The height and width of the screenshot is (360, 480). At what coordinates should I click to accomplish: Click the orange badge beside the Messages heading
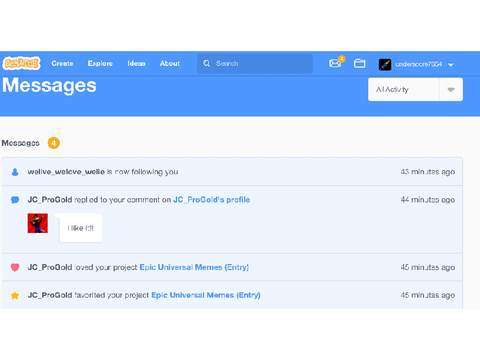tap(54, 143)
